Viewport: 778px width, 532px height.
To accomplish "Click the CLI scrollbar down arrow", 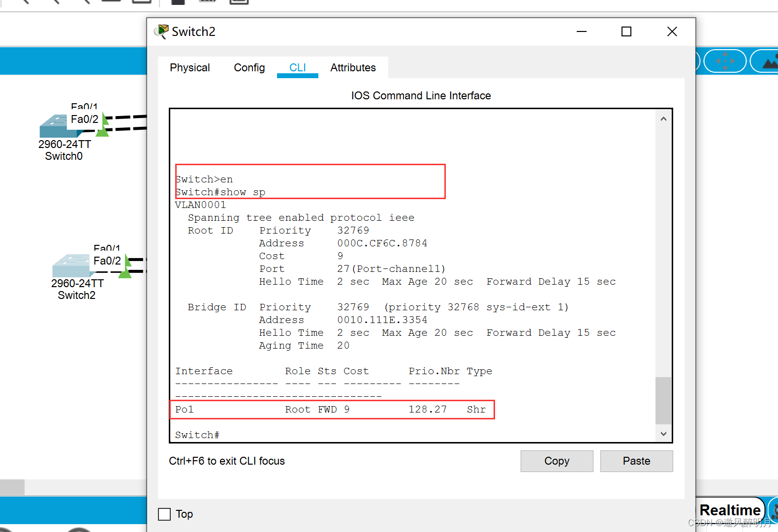I will (x=663, y=433).
